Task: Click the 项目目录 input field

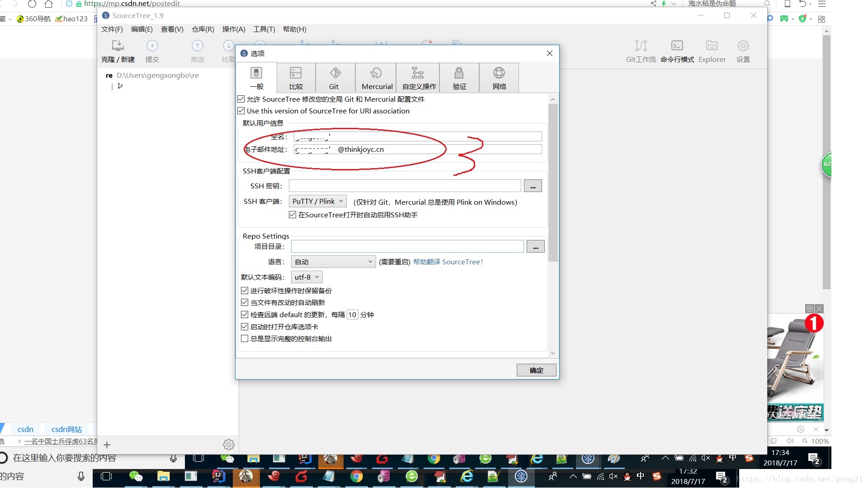Action: (407, 246)
